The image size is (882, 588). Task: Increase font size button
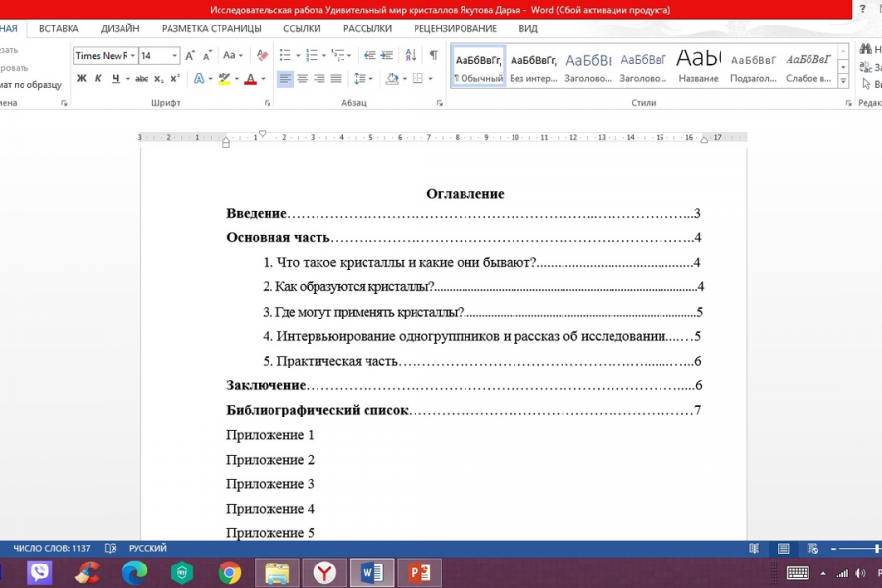tap(190, 55)
